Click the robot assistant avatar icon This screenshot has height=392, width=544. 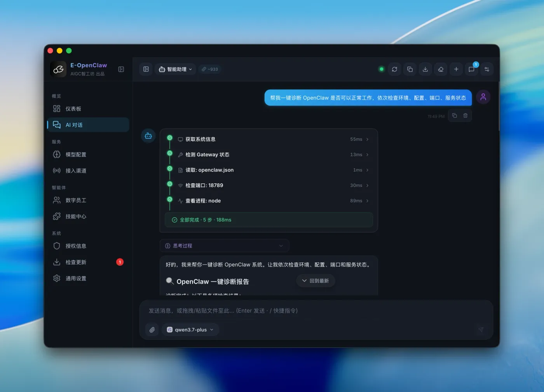click(148, 136)
